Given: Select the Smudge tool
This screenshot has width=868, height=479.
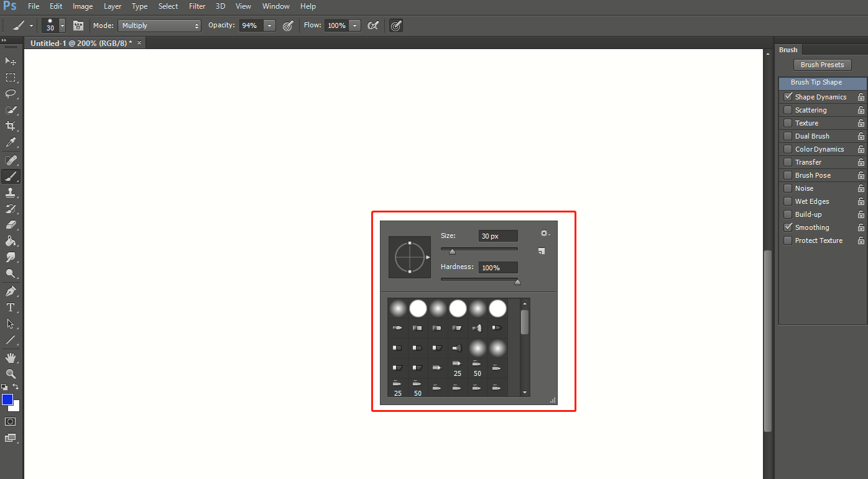Looking at the screenshot, I should pos(11,257).
